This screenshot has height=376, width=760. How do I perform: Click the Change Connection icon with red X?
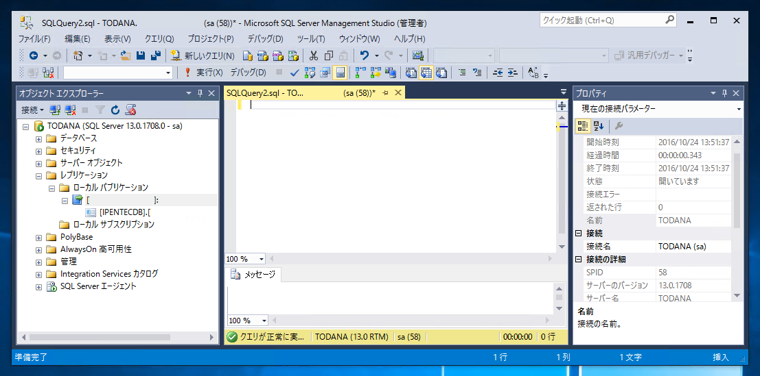[48, 73]
